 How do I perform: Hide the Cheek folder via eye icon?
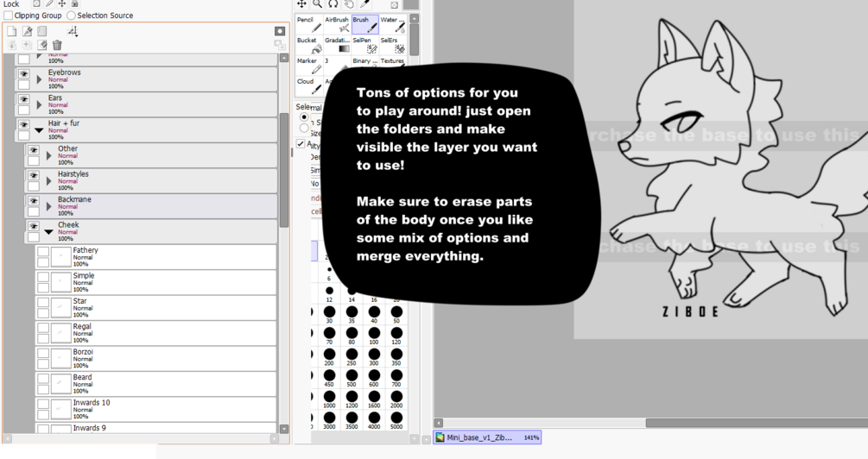coord(34,226)
